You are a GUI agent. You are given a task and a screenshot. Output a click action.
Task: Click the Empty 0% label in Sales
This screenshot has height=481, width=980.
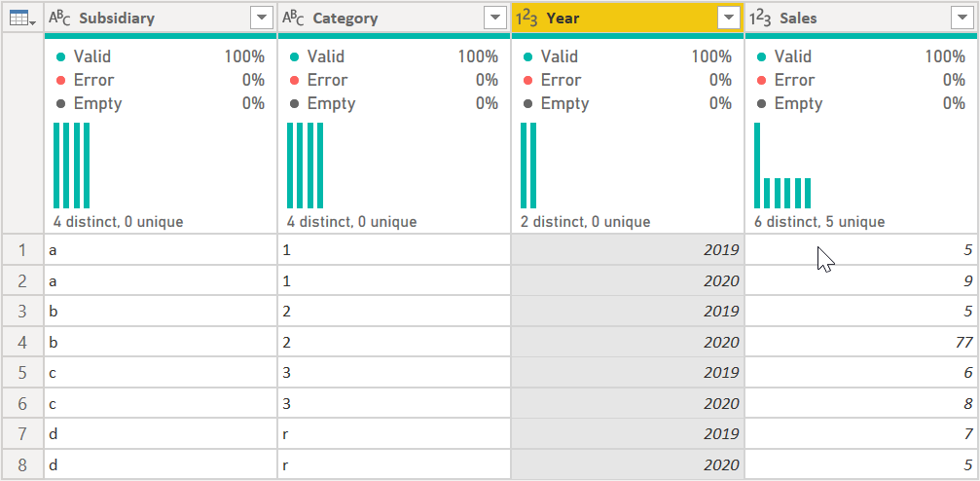pyautogui.click(x=862, y=103)
